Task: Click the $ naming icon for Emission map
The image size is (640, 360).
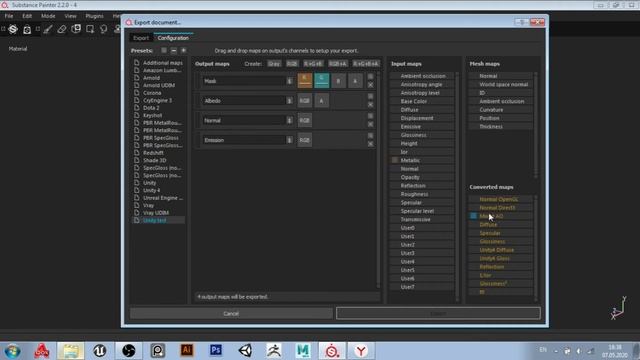Action: point(289,140)
